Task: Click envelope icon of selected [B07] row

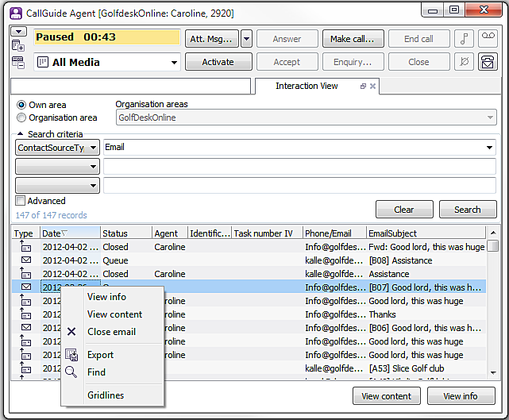Action: click(26, 287)
